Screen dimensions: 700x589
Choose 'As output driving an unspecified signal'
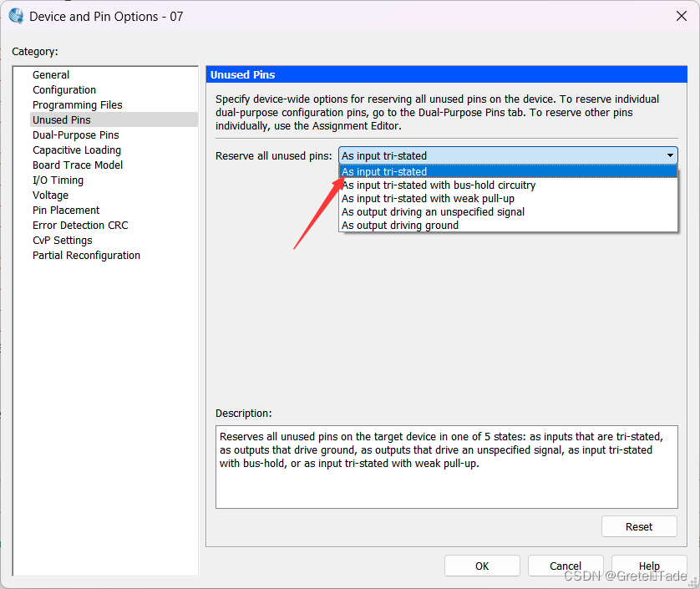508,212
